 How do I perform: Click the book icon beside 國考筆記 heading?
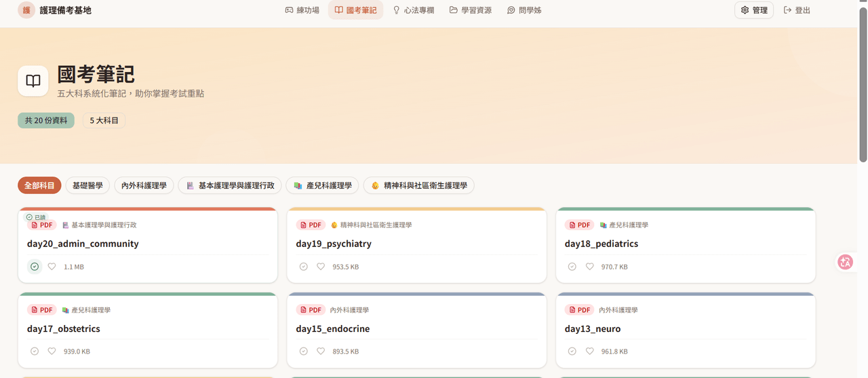[x=33, y=81]
